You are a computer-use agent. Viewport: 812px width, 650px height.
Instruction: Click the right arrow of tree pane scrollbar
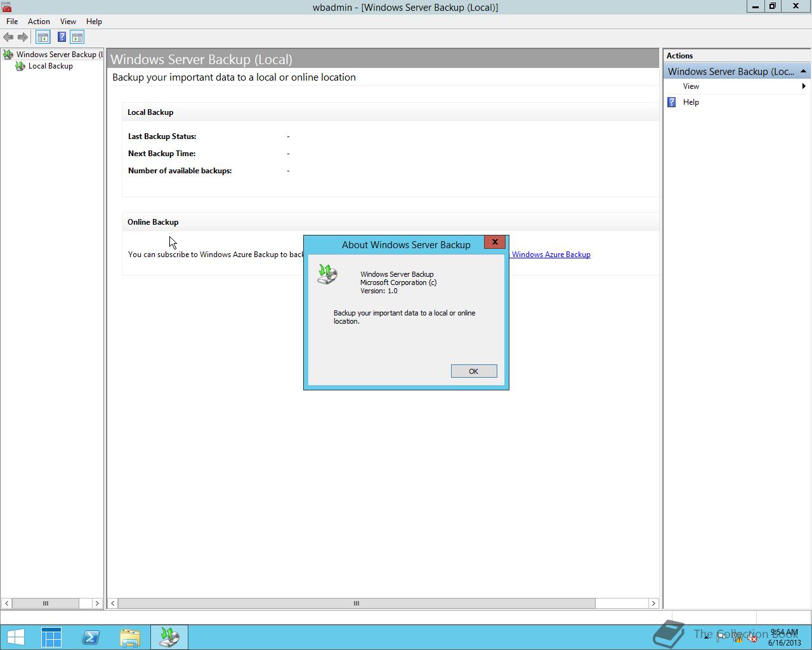click(97, 604)
